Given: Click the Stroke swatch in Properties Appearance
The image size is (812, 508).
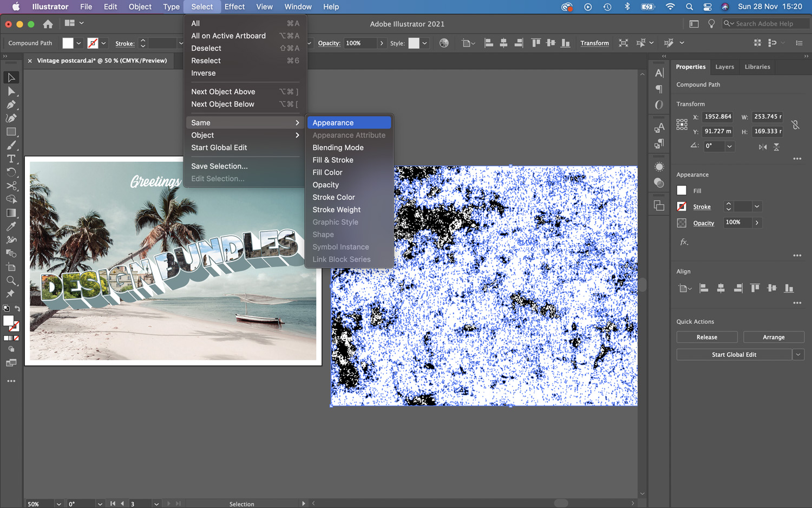Looking at the screenshot, I should coord(682,206).
